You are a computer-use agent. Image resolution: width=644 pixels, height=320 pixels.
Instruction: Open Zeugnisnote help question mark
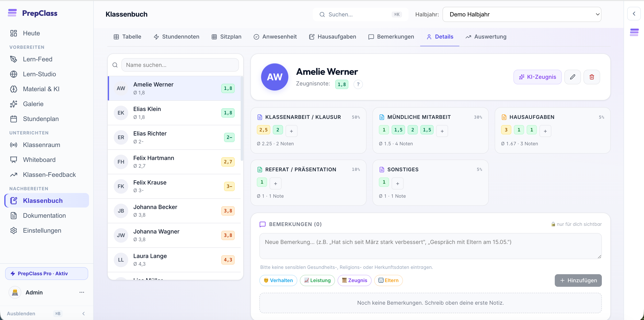click(358, 84)
